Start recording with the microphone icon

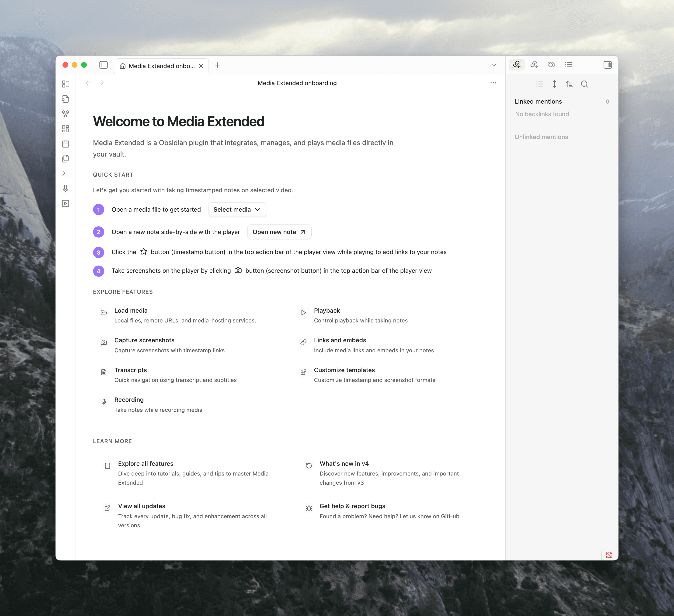pos(66,188)
